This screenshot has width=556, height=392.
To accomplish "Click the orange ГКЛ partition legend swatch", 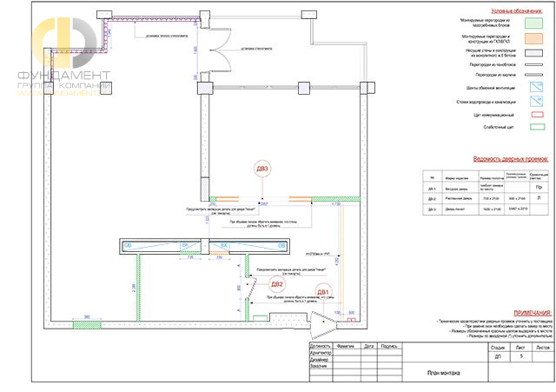I will 533,38.
